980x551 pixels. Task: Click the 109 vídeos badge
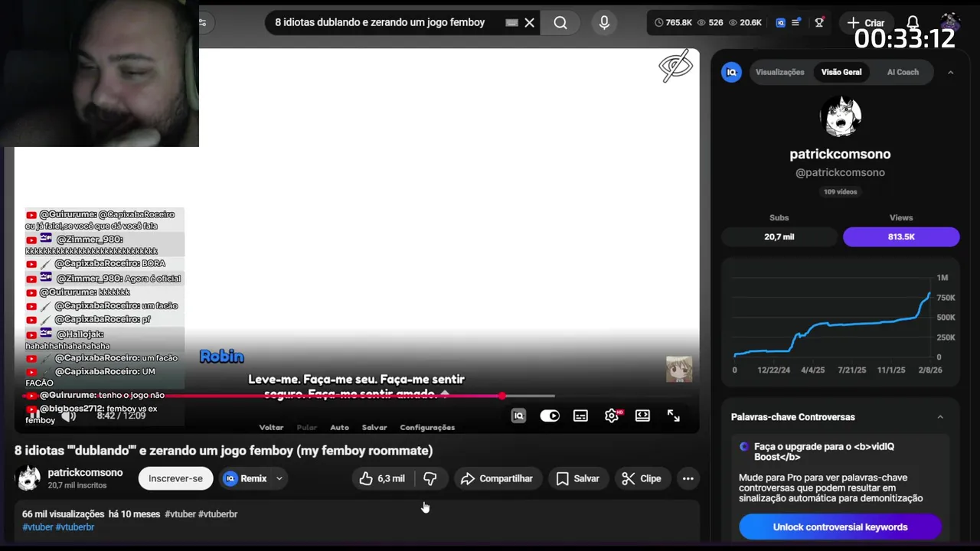pos(840,192)
